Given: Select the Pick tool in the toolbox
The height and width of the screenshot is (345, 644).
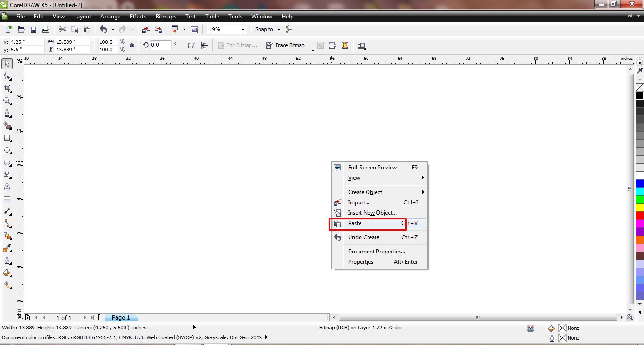Looking at the screenshot, I should 8,64.
